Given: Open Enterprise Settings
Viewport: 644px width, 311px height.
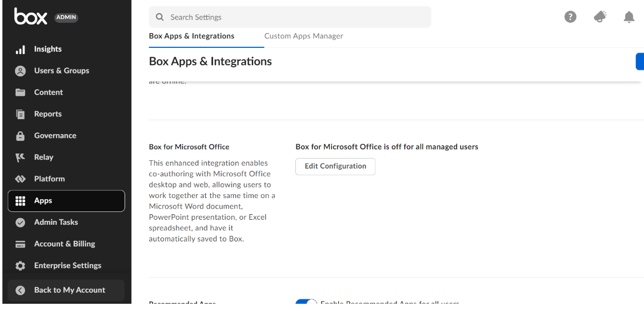Looking at the screenshot, I should (66, 266).
